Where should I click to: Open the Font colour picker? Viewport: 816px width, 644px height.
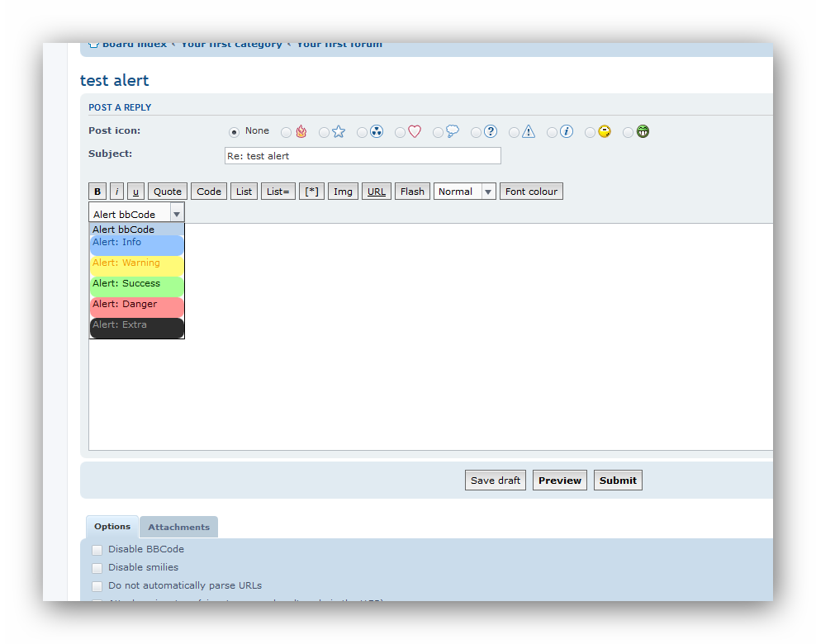tap(531, 192)
